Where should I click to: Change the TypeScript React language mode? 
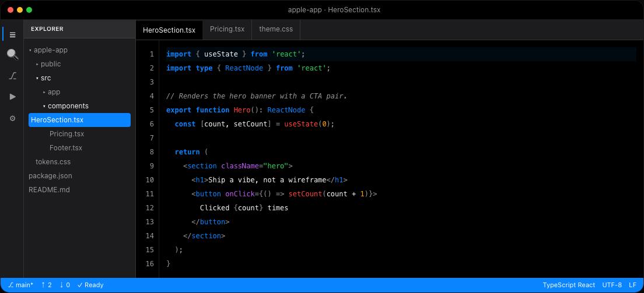pos(569,285)
